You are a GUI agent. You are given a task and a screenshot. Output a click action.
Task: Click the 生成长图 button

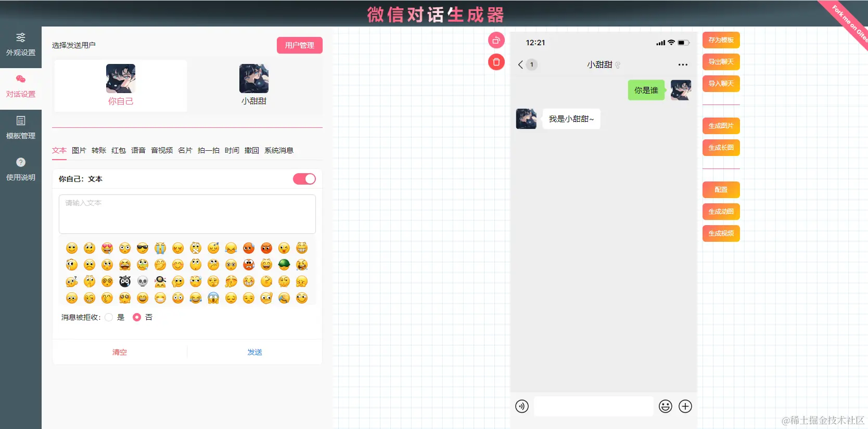coord(721,148)
